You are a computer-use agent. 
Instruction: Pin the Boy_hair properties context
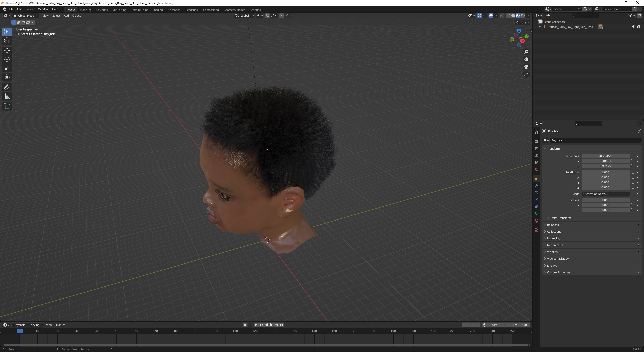point(639,131)
